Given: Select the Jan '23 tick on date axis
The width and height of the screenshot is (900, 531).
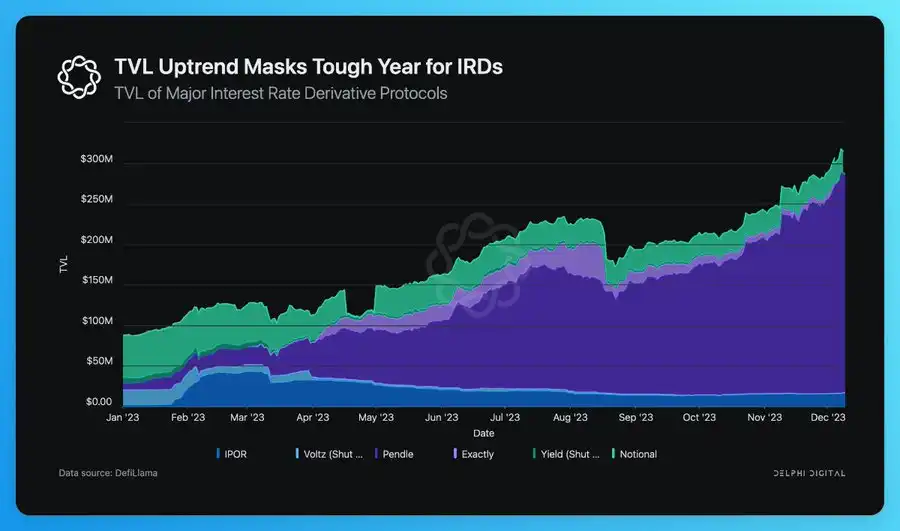Looking at the screenshot, I should (x=123, y=418).
